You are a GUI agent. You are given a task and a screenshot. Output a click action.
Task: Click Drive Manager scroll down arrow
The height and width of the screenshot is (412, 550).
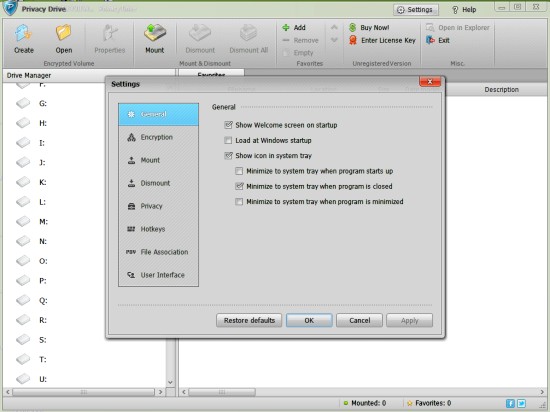pyautogui.click(x=170, y=382)
